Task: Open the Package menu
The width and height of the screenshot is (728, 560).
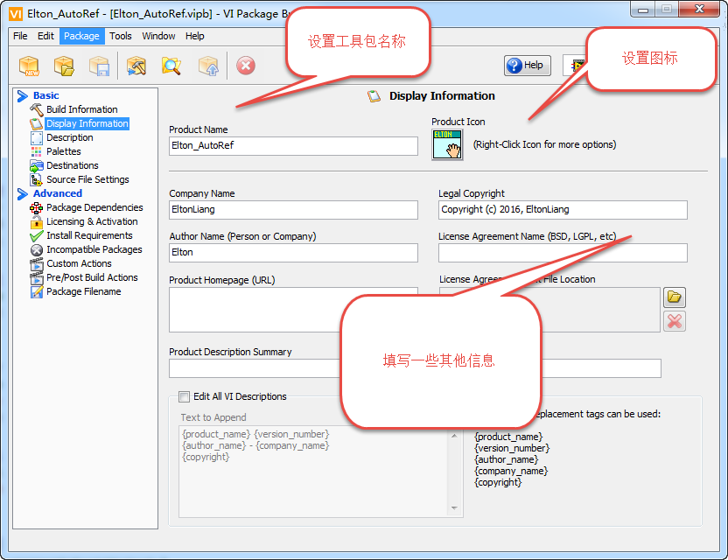Action: pos(81,36)
